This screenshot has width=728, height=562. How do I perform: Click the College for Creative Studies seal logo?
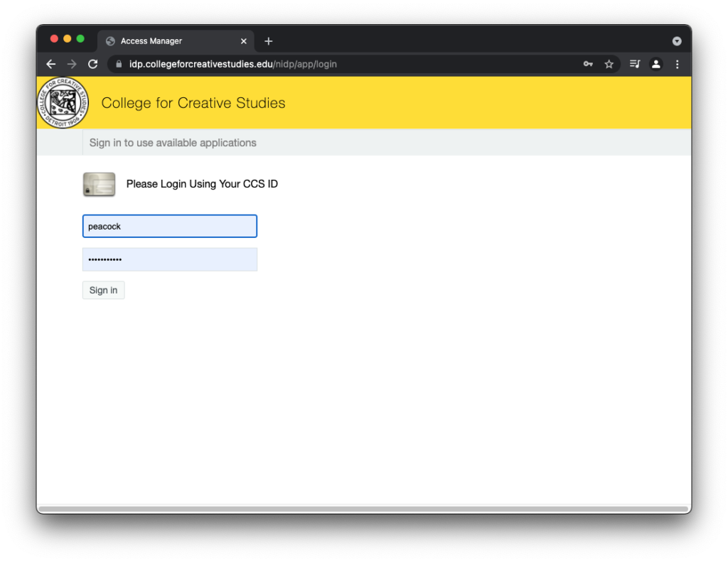point(63,103)
